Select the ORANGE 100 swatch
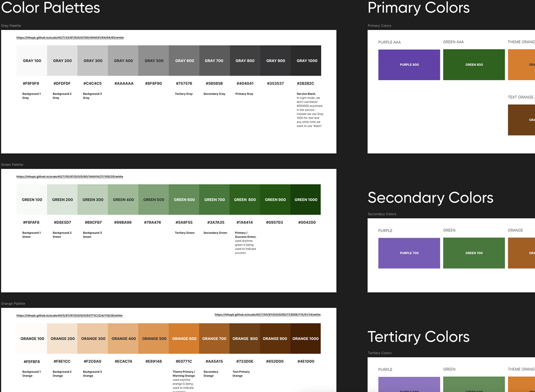Viewport: 535px width, 392px height. pyautogui.click(x=32, y=338)
